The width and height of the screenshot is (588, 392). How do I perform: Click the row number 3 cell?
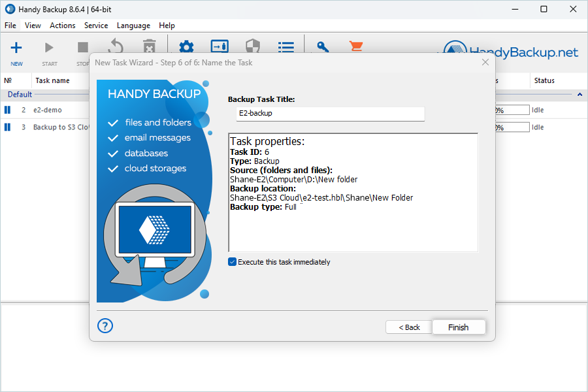[x=24, y=127]
